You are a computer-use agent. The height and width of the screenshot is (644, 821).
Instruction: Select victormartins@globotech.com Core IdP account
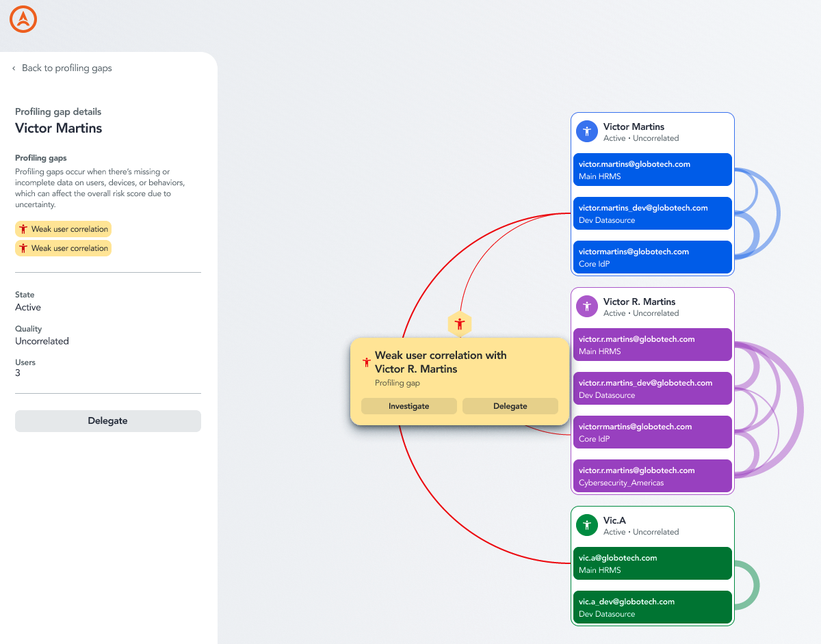point(652,257)
